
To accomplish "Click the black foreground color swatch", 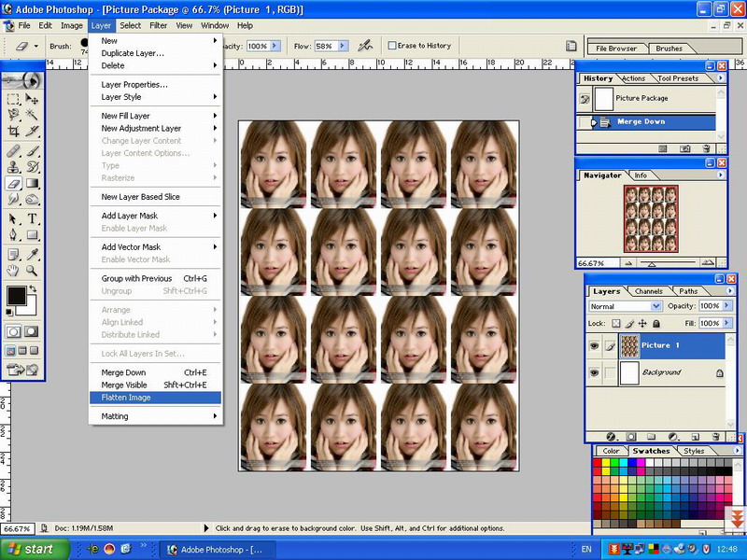I will [x=17, y=296].
